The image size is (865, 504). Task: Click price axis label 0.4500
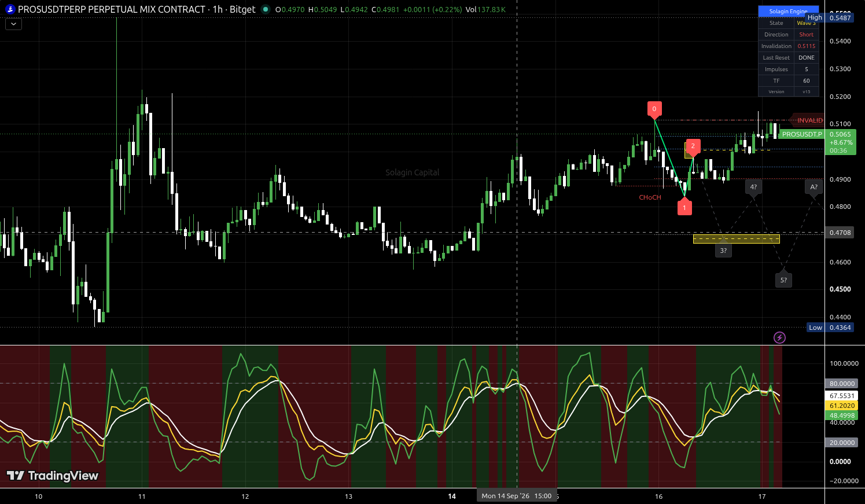pyautogui.click(x=840, y=289)
